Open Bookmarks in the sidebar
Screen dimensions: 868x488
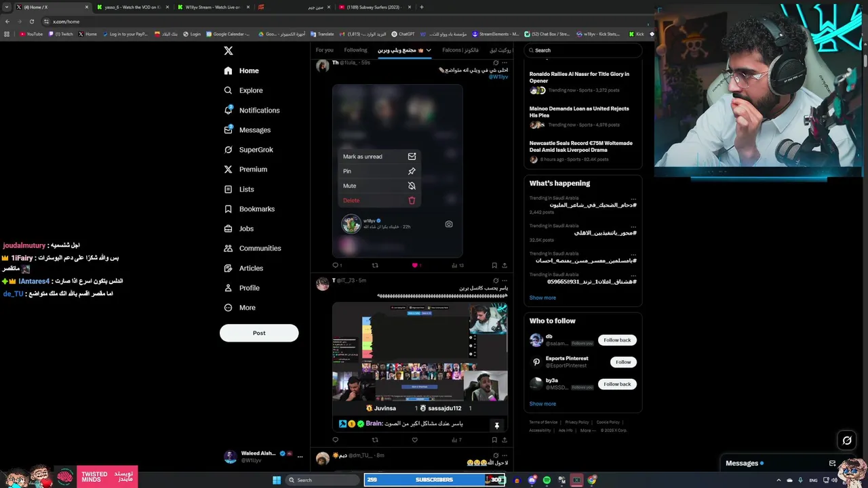[x=249, y=209]
